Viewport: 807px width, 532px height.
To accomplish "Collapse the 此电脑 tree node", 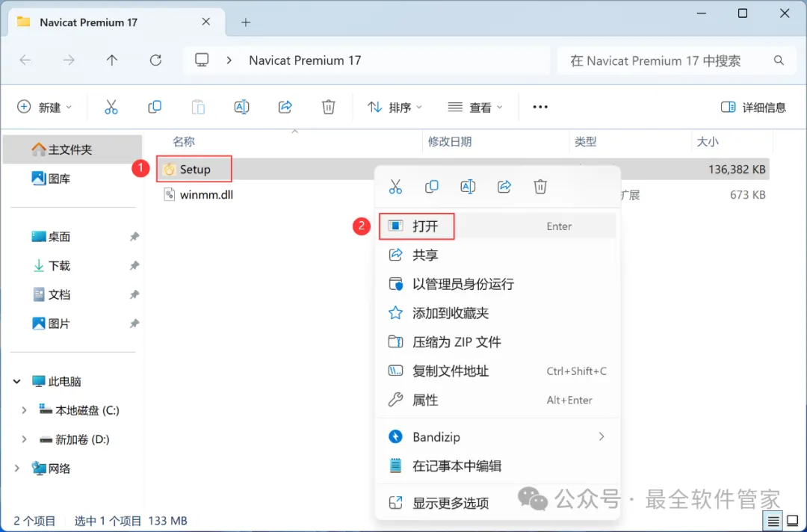I will pyautogui.click(x=17, y=381).
